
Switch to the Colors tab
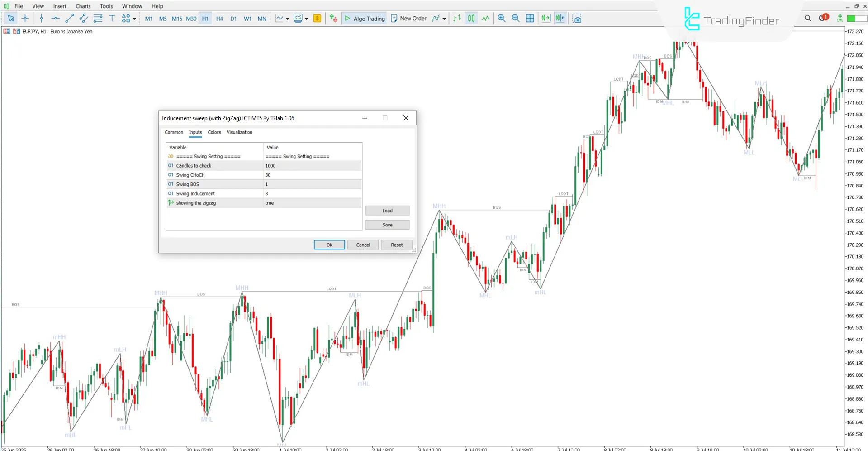point(214,132)
